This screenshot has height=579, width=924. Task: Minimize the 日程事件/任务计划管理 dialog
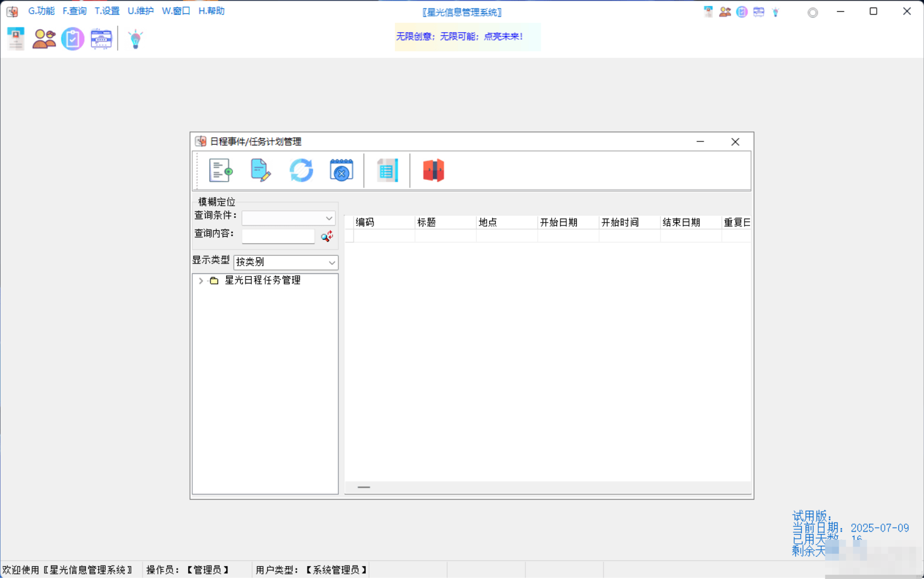tap(700, 141)
